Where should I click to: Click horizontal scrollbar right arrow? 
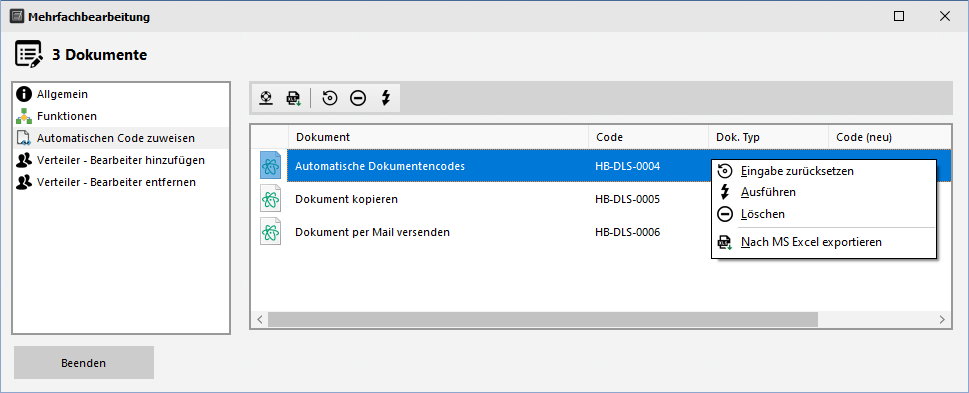[x=942, y=319]
